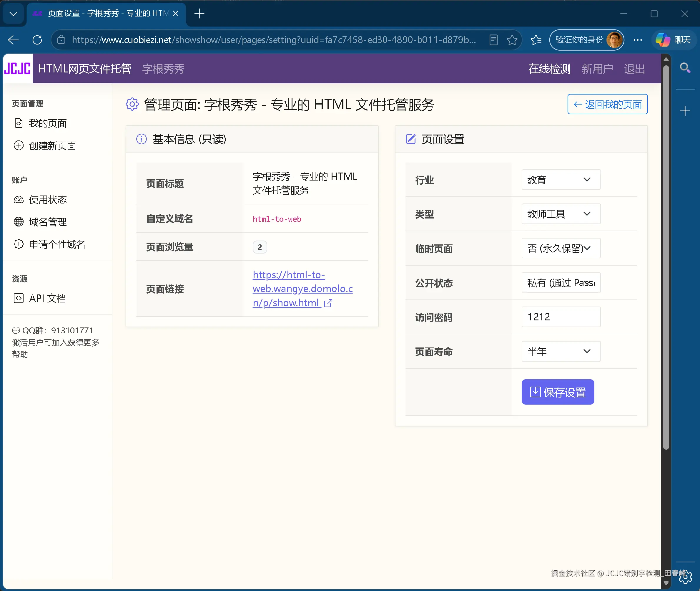The width and height of the screenshot is (700, 591).
Task: Expand the 公开状态 dropdown showing 私有
Action: point(561,283)
